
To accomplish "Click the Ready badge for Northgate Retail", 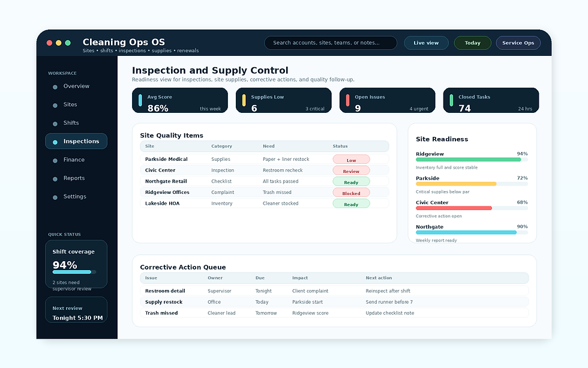I will [351, 181].
